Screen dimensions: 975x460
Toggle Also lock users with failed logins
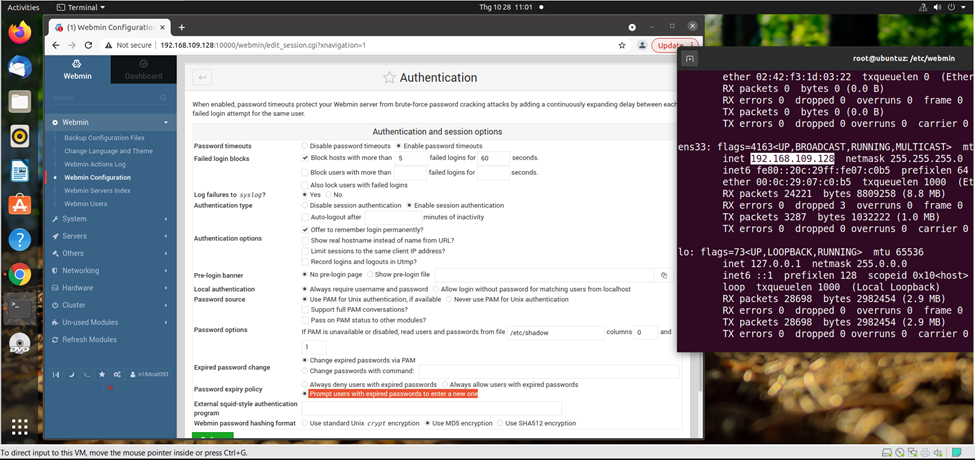click(305, 185)
